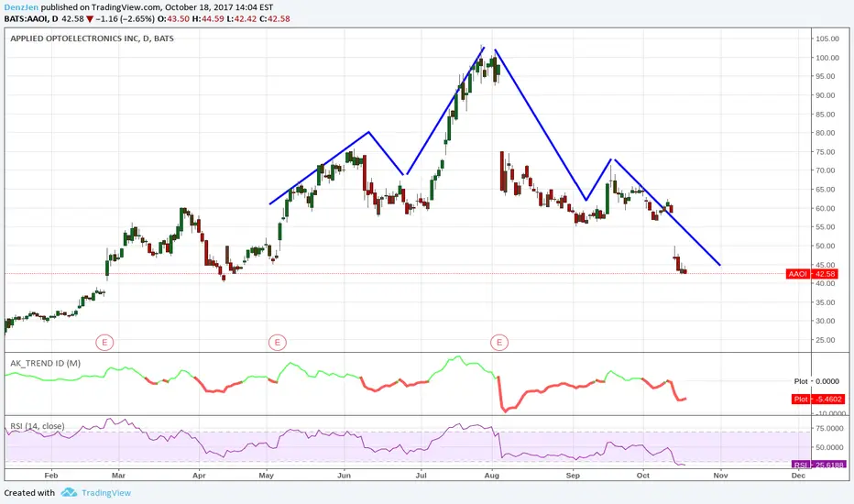Click the May label on time axis
The width and height of the screenshot is (854, 504).
267,476
